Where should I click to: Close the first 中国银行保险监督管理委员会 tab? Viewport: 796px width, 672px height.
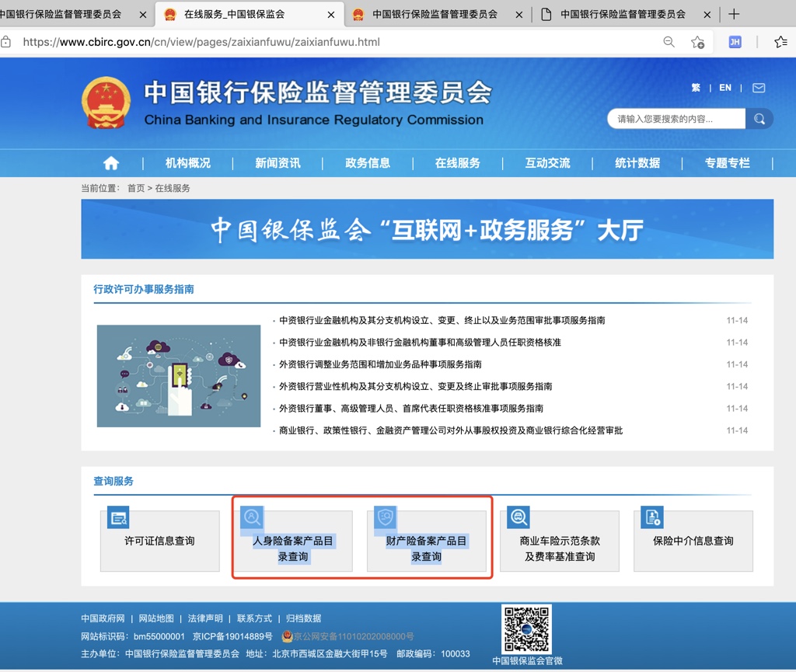[143, 15]
